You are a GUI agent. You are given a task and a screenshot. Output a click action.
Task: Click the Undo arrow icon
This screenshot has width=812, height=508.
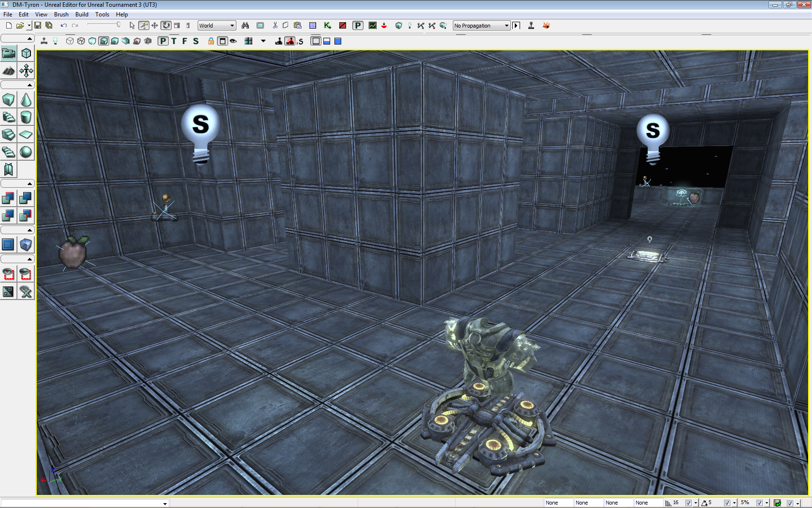(63, 26)
